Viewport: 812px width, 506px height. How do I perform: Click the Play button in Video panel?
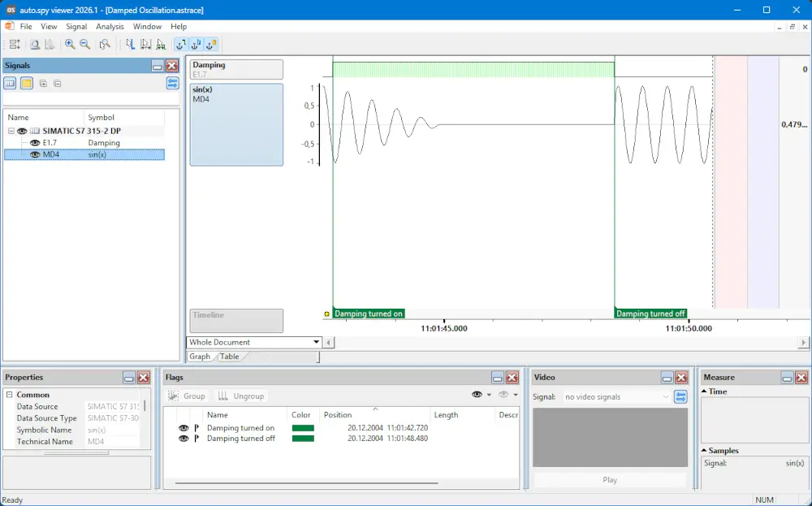[610, 480]
